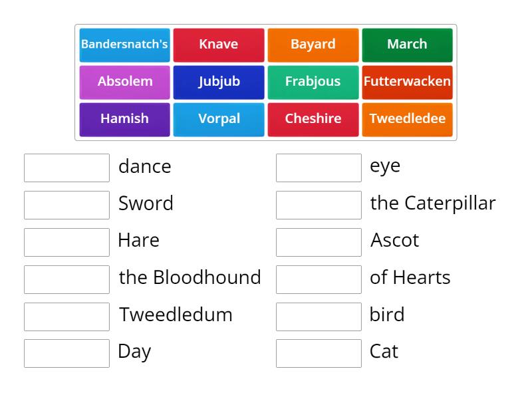532x399 pixels.
Task: Click the Hamish tile
Action: 124,119
